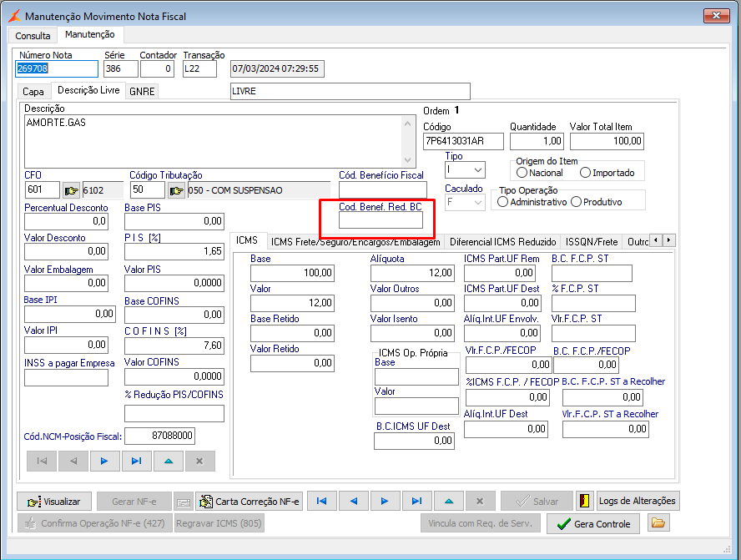Viewport: 741px width, 560px height.
Task: Click the Gera Controle button
Action: [593, 523]
